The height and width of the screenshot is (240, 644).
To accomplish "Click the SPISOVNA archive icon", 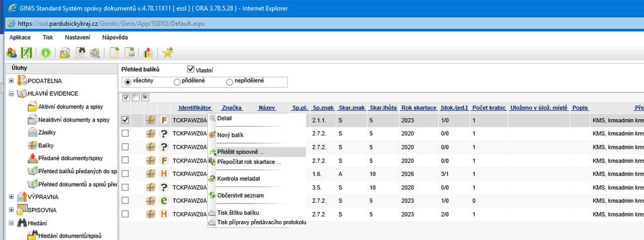I will pyautogui.click(x=22, y=210).
